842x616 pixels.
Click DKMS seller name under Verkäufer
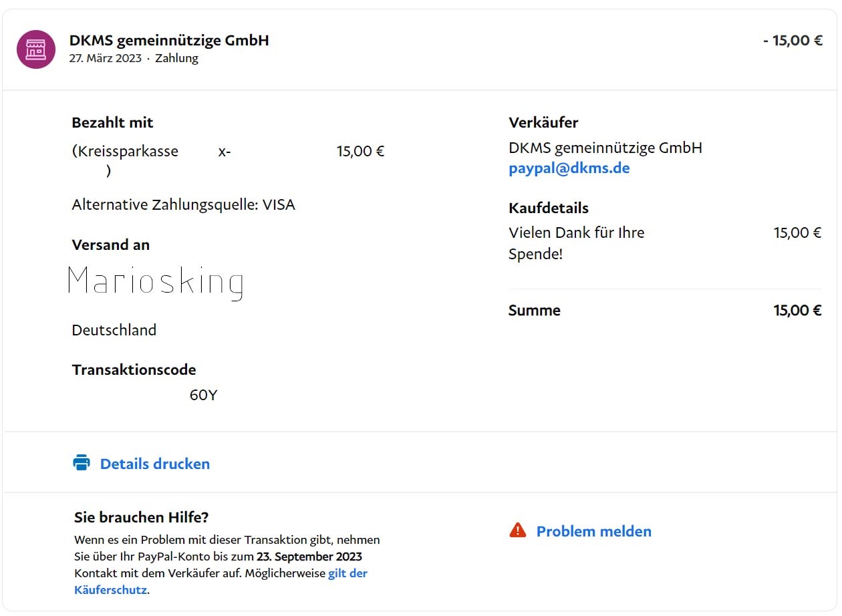(x=605, y=148)
